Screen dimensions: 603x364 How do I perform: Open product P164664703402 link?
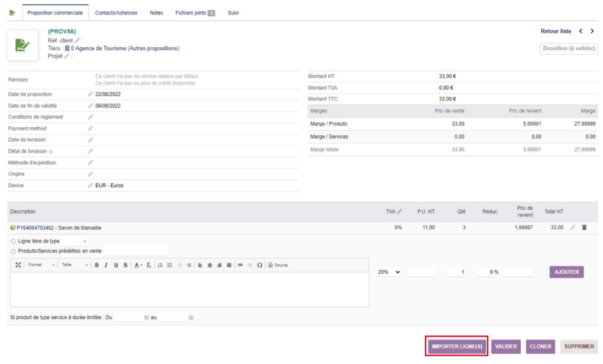[x=35, y=228]
